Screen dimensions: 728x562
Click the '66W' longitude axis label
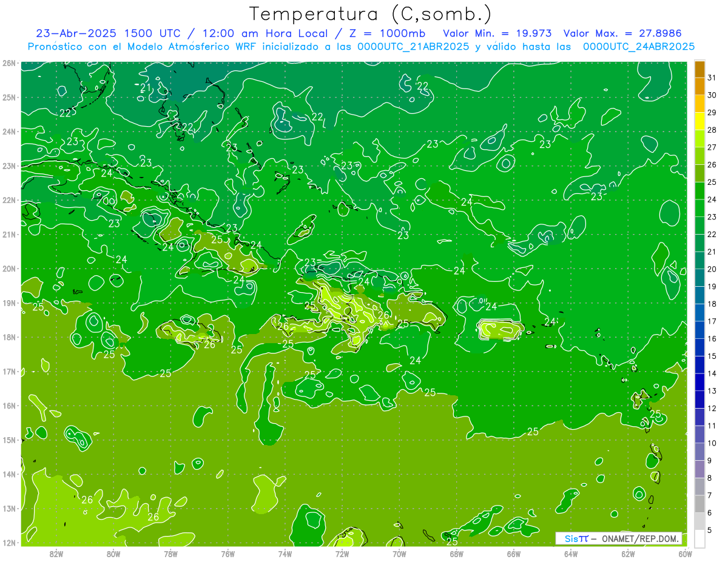pyautogui.click(x=514, y=554)
